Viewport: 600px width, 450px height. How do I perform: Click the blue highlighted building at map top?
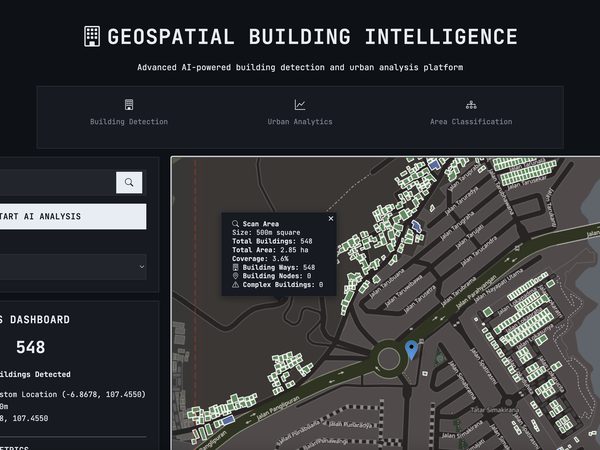[434, 165]
